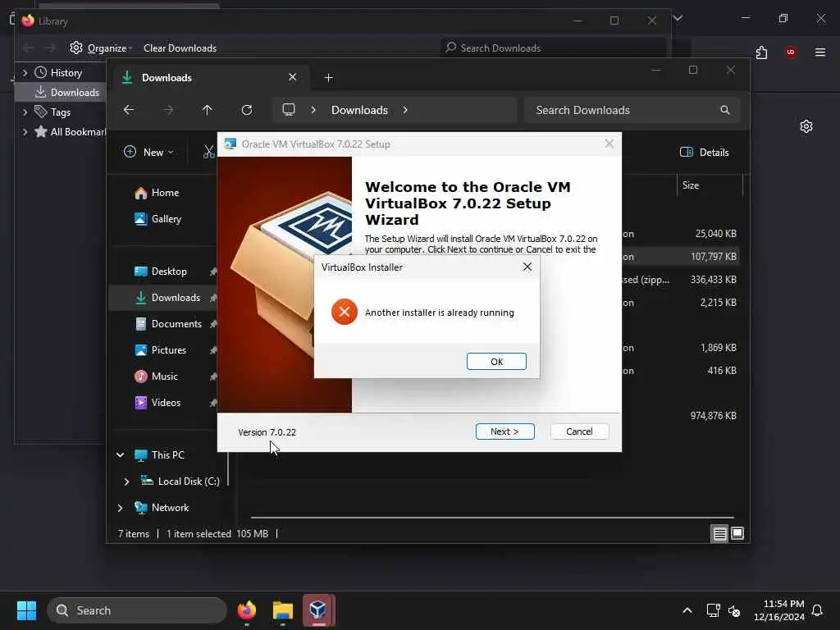Click Search Downloads field in Library window
This screenshot has height=630, width=840.
pyautogui.click(x=553, y=48)
